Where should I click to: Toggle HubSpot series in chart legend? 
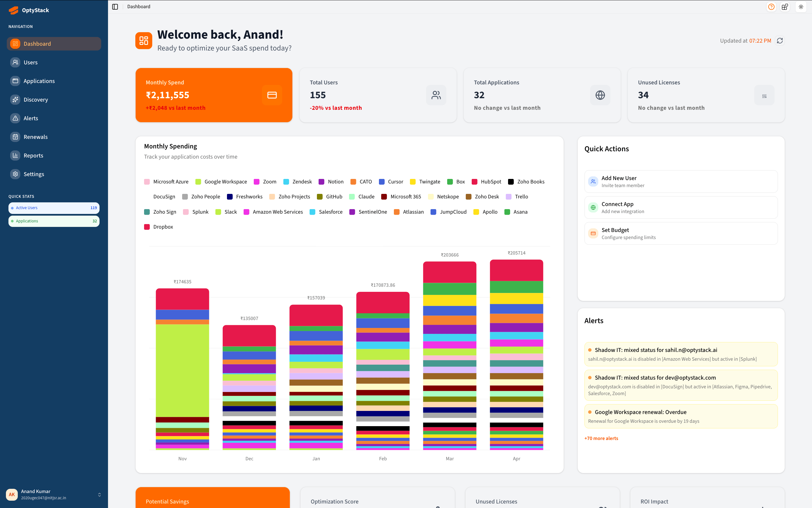(475, 182)
